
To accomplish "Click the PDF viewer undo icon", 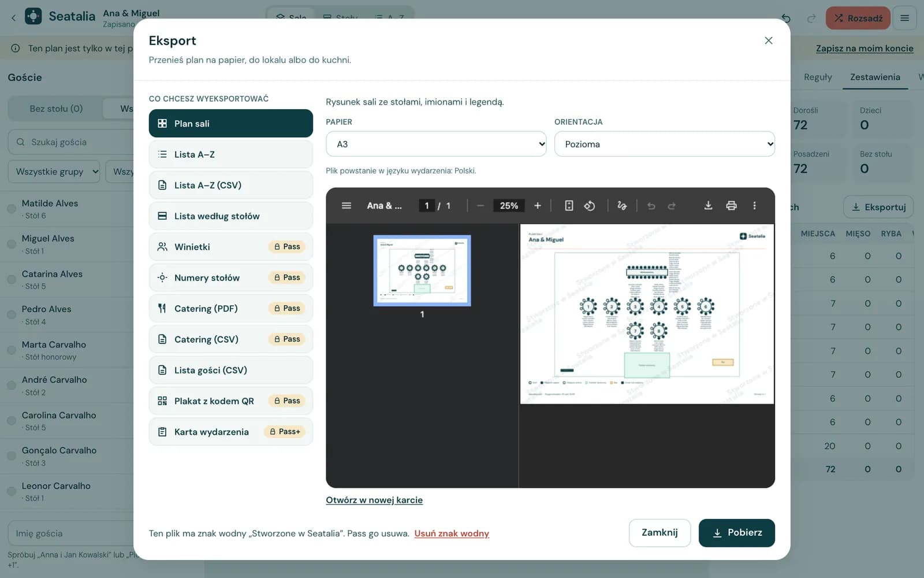I will (651, 206).
